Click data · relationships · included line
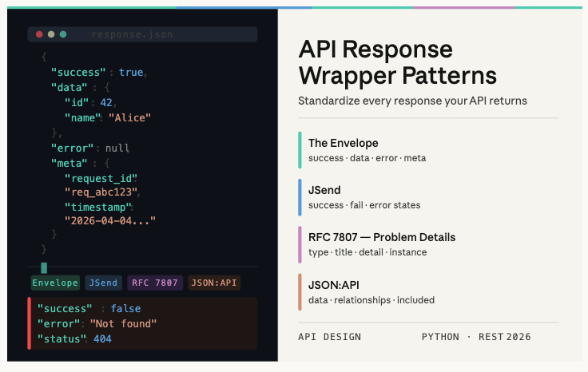Image resolution: width=588 pixels, height=372 pixels. click(371, 300)
